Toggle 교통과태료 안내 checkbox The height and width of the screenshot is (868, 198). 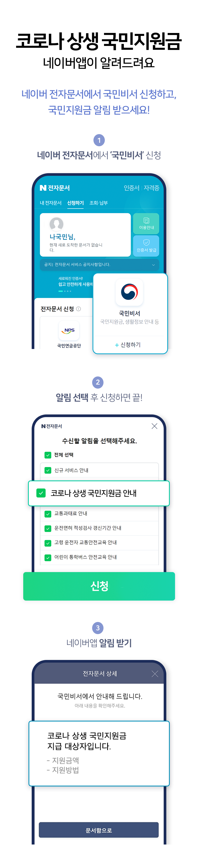(48, 513)
